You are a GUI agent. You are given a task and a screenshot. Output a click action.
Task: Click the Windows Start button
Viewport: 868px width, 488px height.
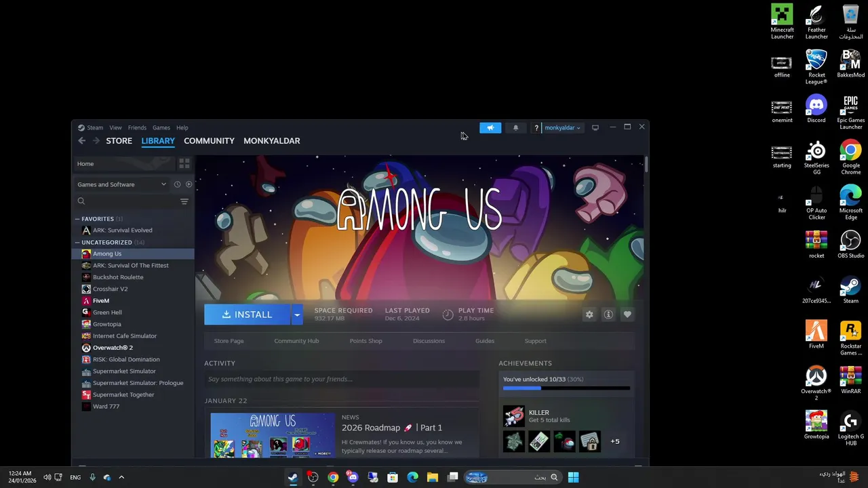tap(573, 477)
